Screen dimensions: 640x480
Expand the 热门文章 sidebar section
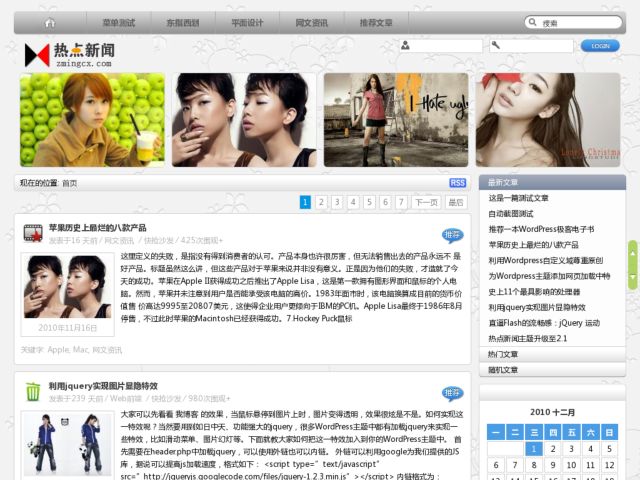tap(552, 354)
